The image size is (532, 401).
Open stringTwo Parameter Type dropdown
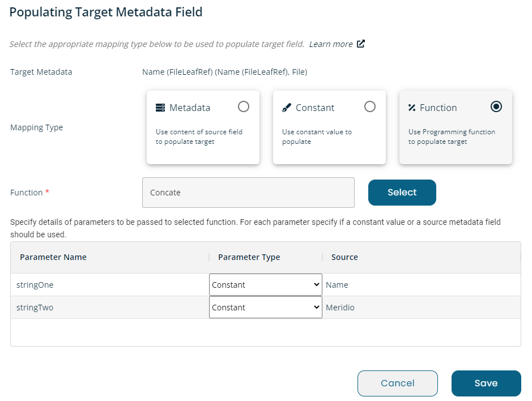click(266, 308)
